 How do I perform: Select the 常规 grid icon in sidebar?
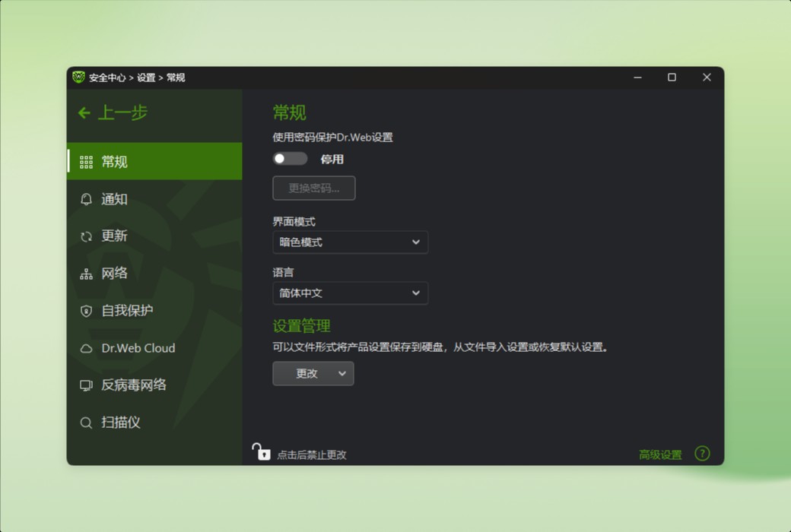[86, 161]
